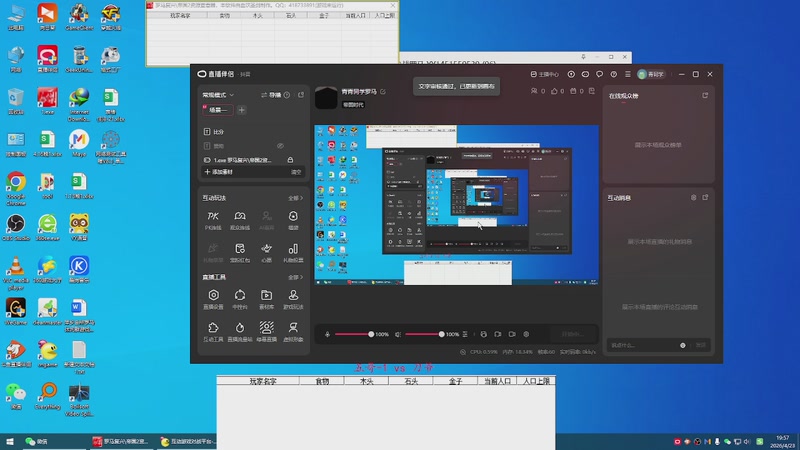
Task: Mute the microphone
Action: point(328,334)
